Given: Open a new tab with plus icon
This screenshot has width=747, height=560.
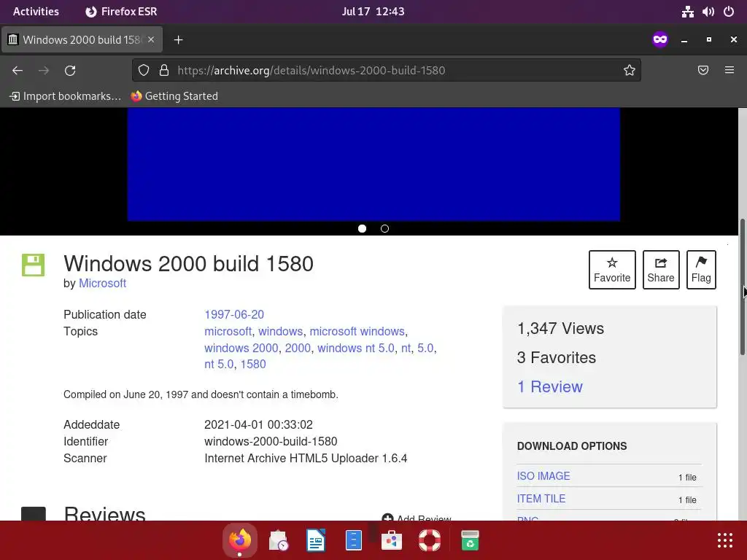Looking at the screenshot, I should tap(178, 40).
